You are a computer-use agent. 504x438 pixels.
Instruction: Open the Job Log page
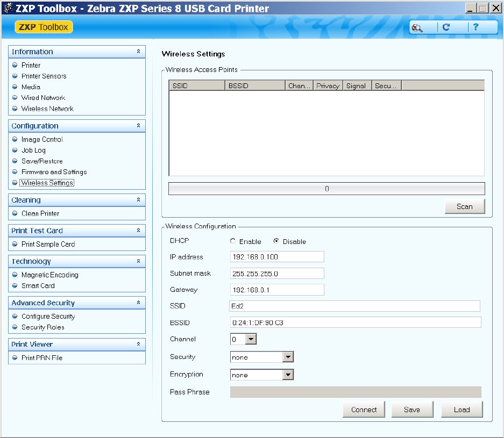(x=33, y=150)
